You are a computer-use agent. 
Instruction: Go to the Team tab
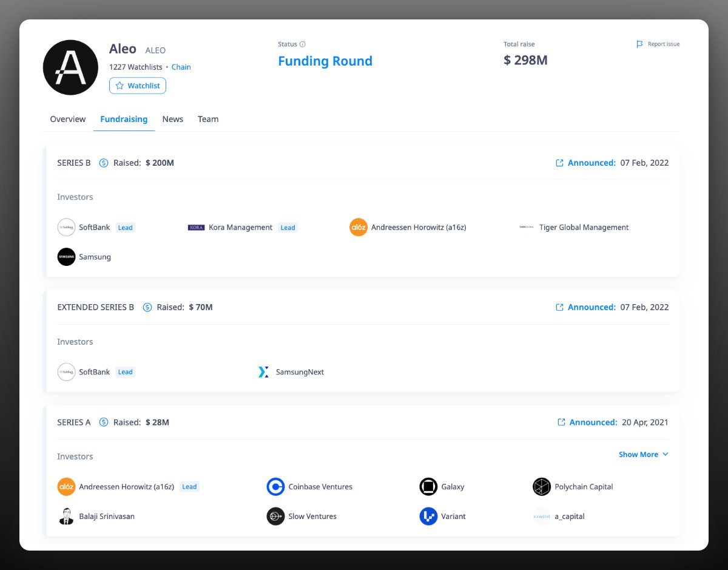(208, 119)
